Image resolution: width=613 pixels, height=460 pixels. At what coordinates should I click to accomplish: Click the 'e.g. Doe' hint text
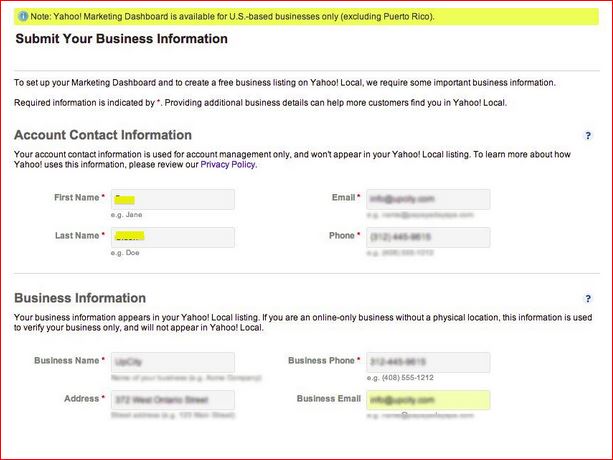[x=125, y=252]
